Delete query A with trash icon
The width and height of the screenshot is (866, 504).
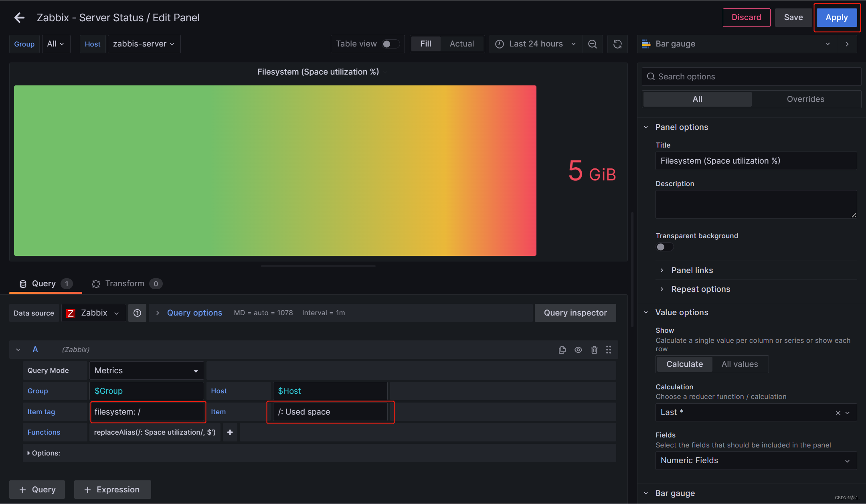pos(594,350)
